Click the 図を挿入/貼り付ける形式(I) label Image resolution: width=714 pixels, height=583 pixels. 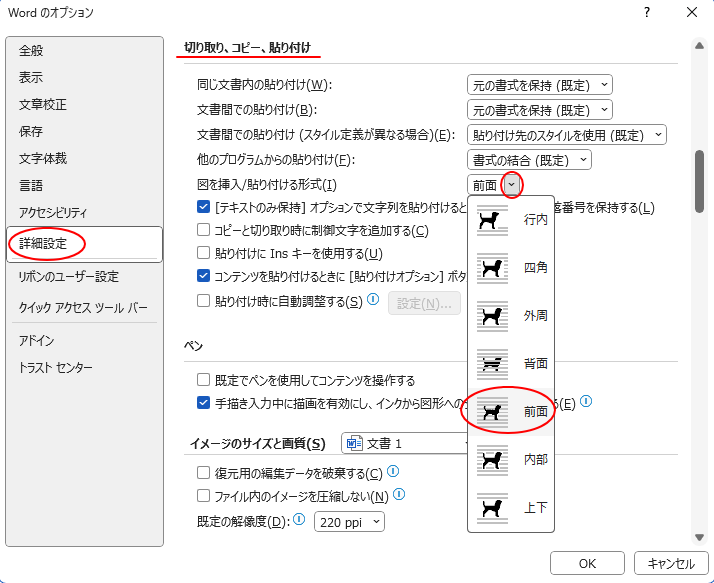[267, 185]
